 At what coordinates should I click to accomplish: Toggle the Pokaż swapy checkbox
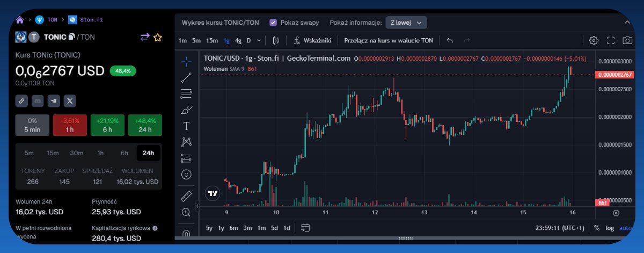point(273,23)
